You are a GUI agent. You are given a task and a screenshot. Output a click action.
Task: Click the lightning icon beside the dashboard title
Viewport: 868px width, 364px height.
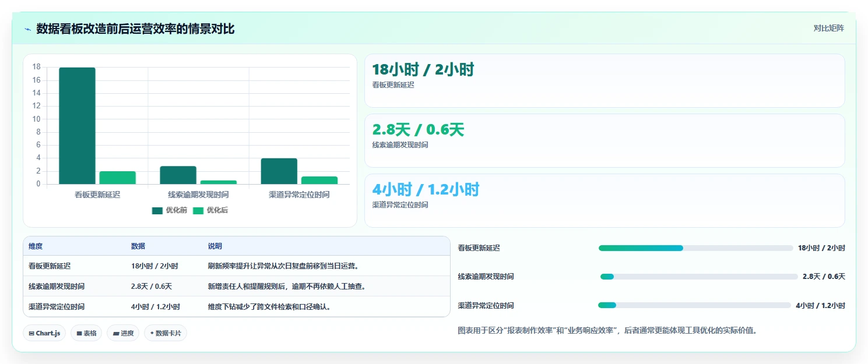click(x=27, y=29)
